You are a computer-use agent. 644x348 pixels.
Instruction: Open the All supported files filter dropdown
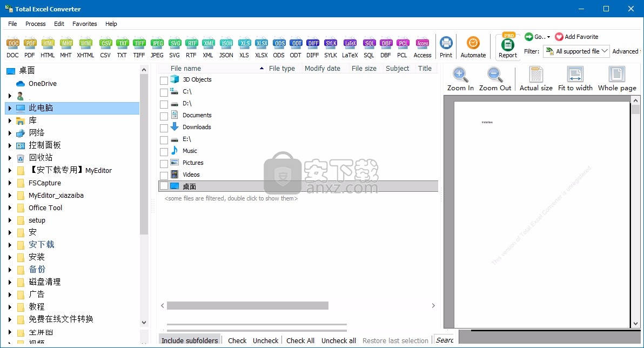576,51
